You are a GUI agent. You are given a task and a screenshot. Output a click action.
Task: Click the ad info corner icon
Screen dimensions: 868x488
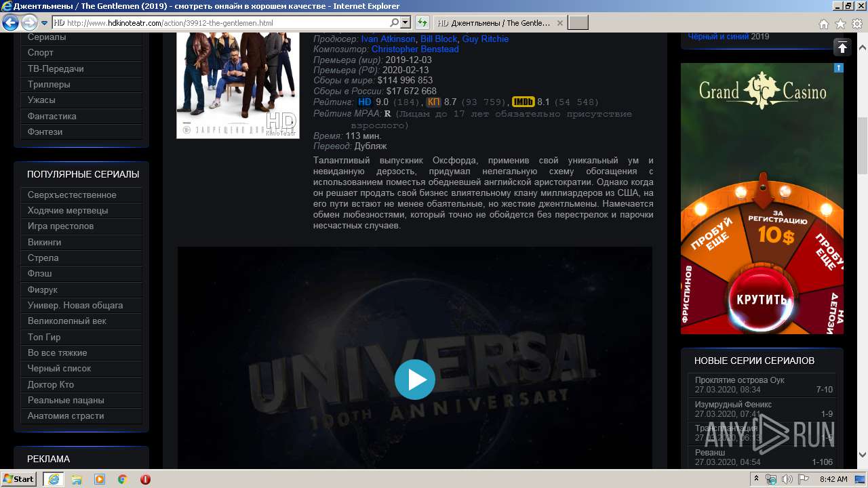pyautogui.click(x=839, y=68)
